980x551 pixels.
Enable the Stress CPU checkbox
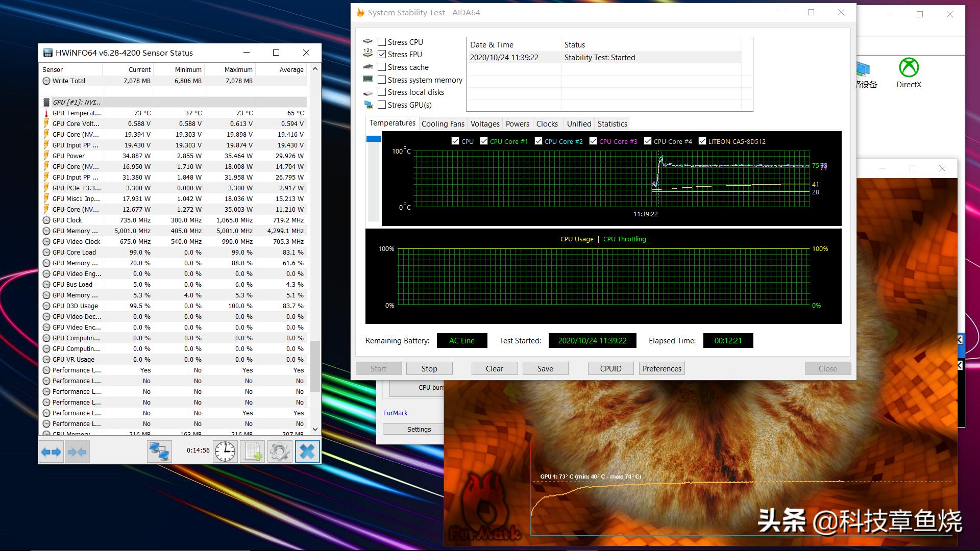pyautogui.click(x=382, y=42)
